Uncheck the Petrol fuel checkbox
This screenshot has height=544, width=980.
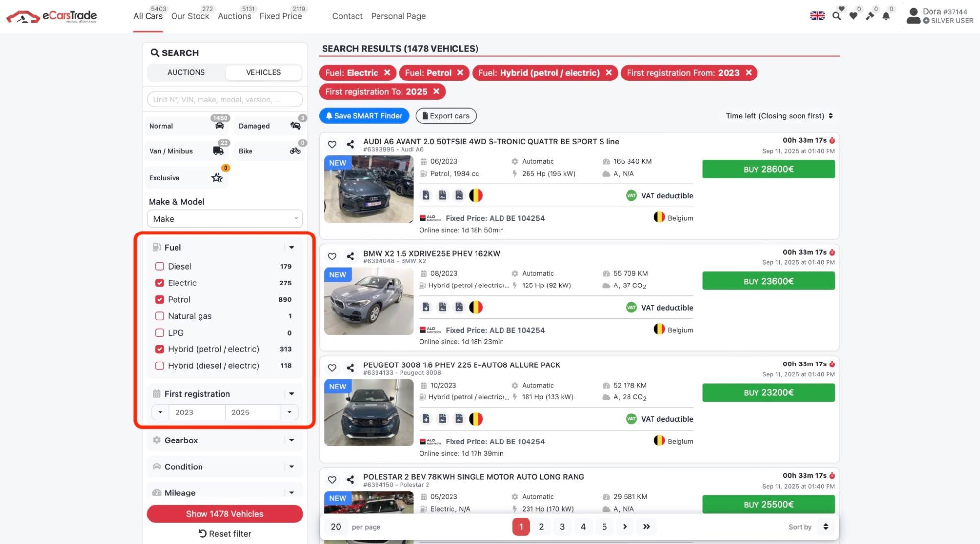click(160, 299)
